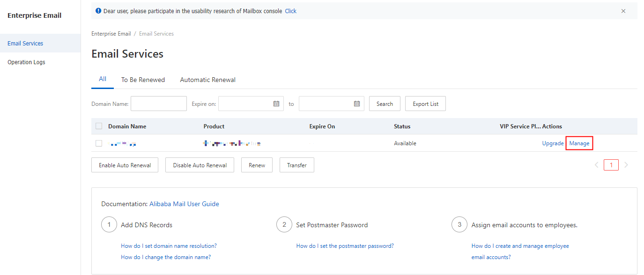Image resolution: width=644 pixels, height=275 pixels.
Task: Open Operation Logs in the sidebar
Action: (x=26, y=62)
